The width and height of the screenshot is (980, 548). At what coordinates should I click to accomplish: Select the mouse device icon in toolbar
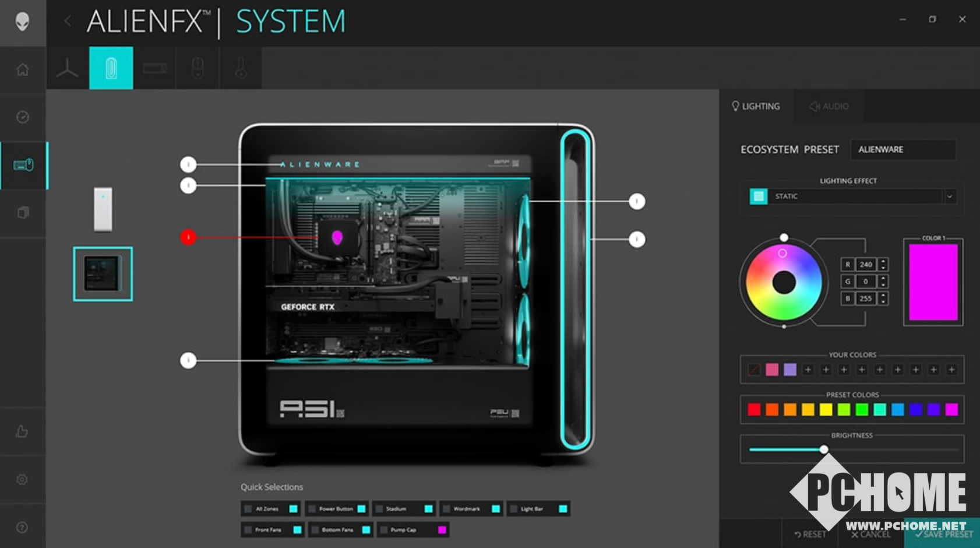[198, 69]
